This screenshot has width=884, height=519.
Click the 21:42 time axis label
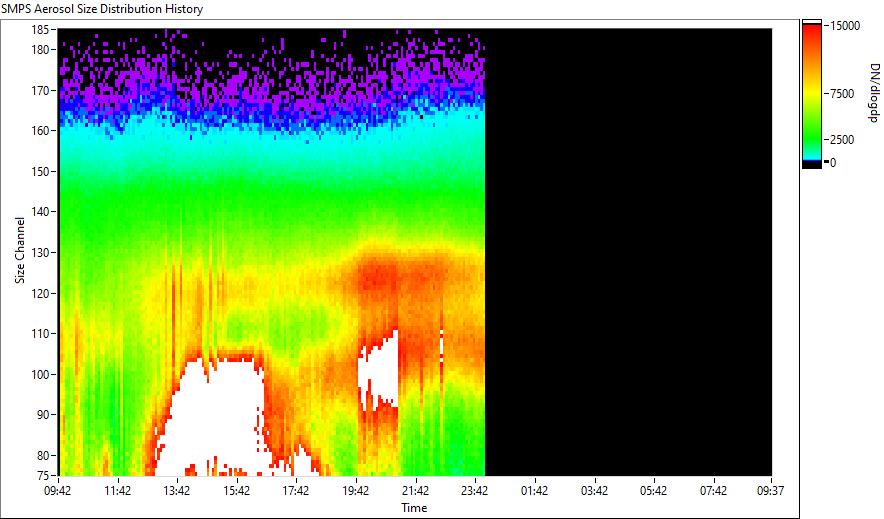(x=415, y=491)
